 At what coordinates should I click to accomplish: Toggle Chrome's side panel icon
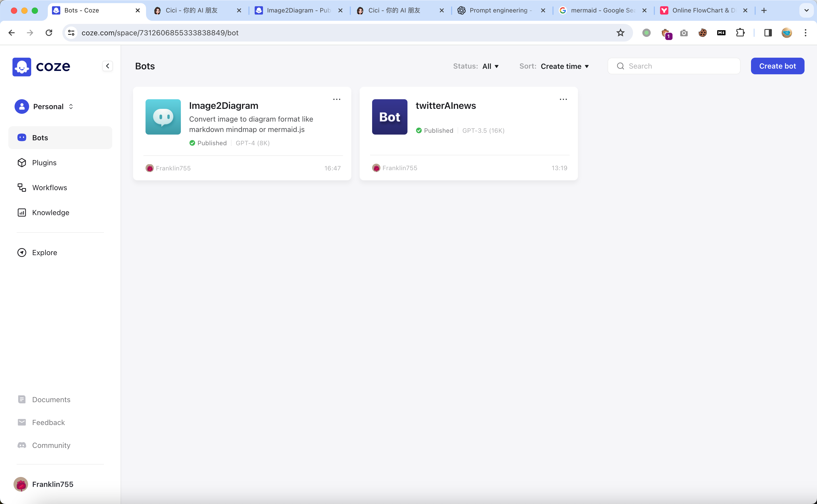pos(768,33)
